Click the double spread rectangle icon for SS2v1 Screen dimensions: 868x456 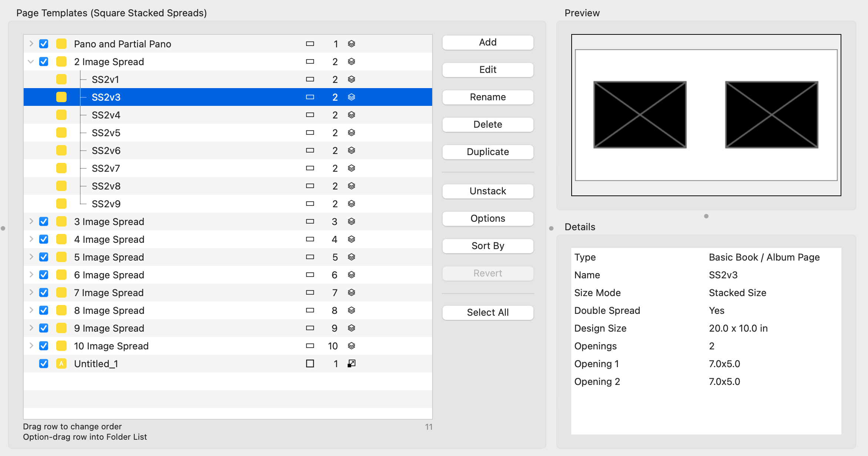click(x=310, y=79)
